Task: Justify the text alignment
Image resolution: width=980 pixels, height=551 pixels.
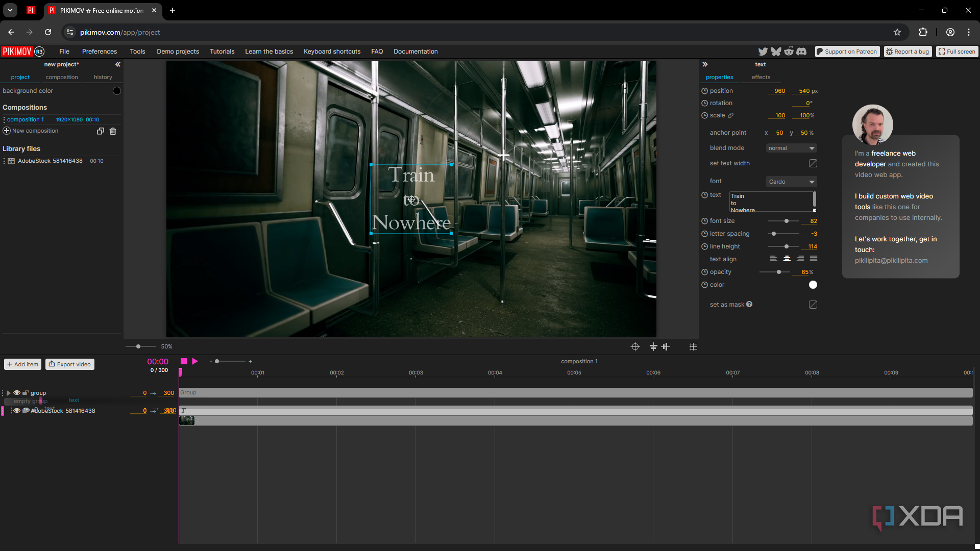Action: pos(814,259)
